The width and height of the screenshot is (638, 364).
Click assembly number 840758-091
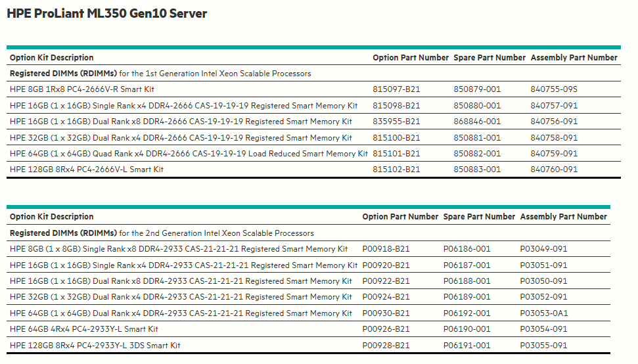(x=554, y=137)
